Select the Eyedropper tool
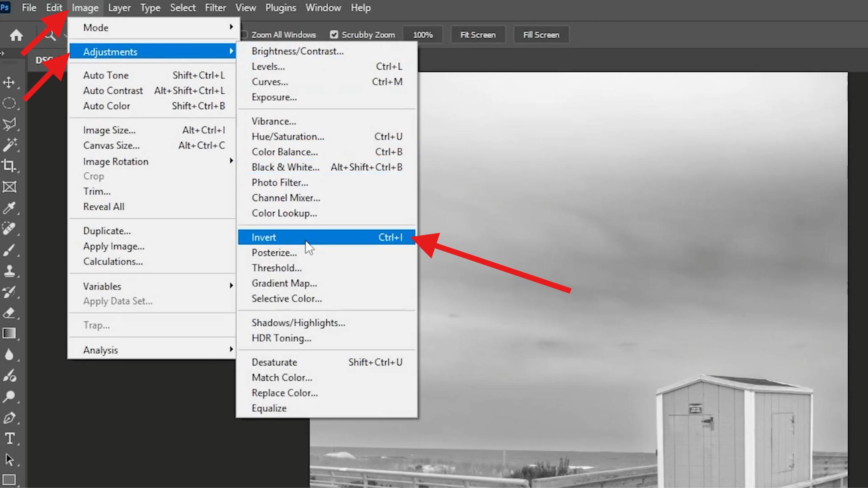Viewport: 868px width, 488px height. [9, 208]
